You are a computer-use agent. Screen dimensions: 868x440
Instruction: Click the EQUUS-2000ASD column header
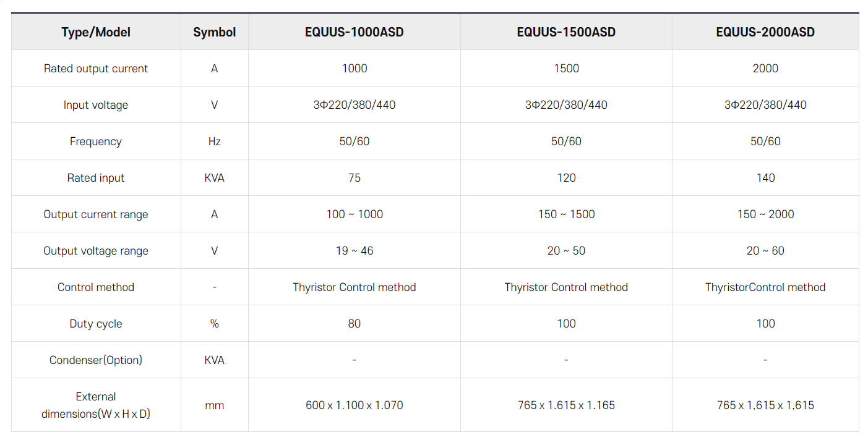click(765, 32)
